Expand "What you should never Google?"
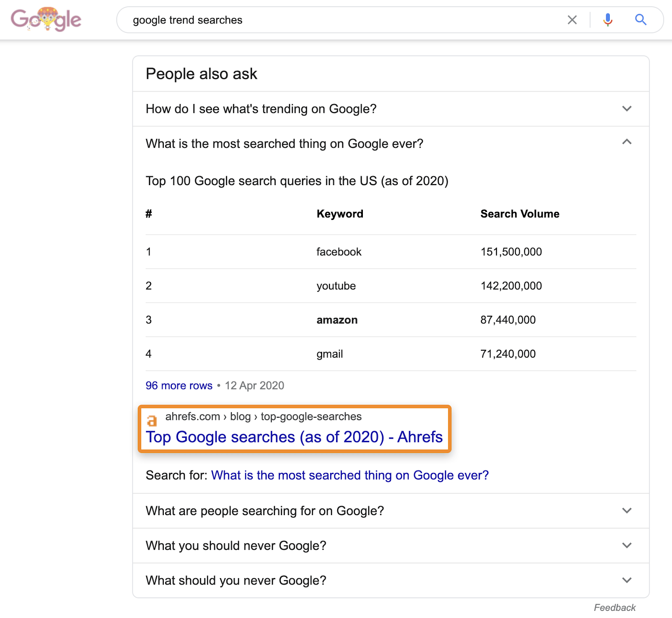The image size is (672, 618). pyautogui.click(x=627, y=545)
